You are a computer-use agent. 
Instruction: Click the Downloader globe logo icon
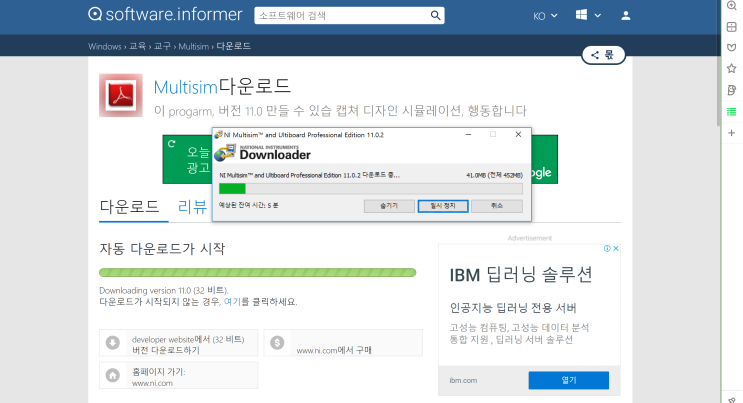tap(225, 153)
